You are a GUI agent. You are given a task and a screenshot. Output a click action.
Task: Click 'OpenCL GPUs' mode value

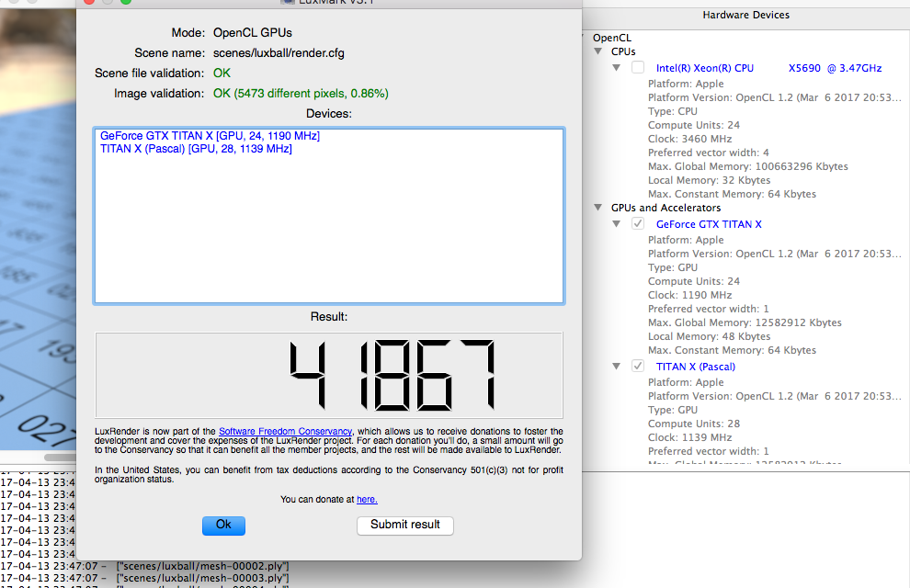tap(253, 33)
